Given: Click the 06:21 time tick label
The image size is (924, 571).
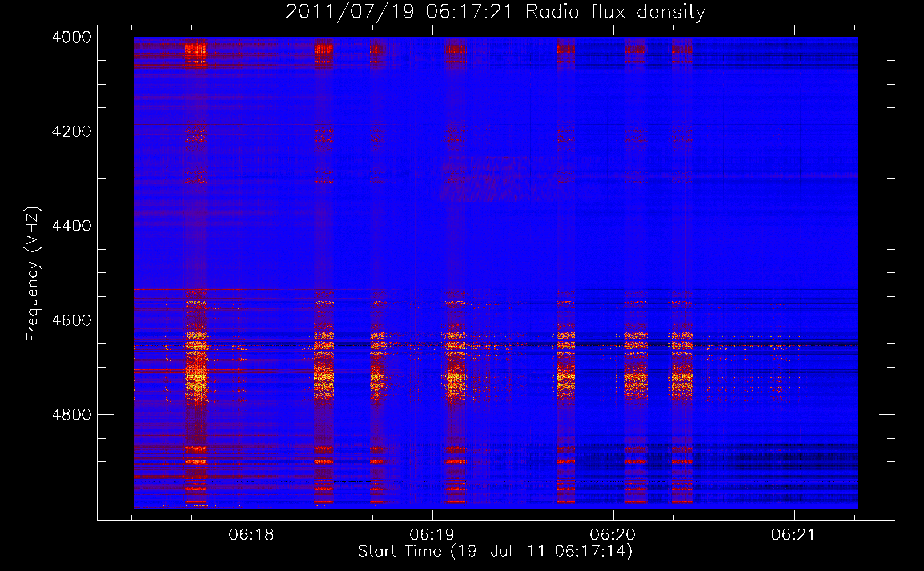Looking at the screenshot, I should pyautogui.click(x=793, y=535).
